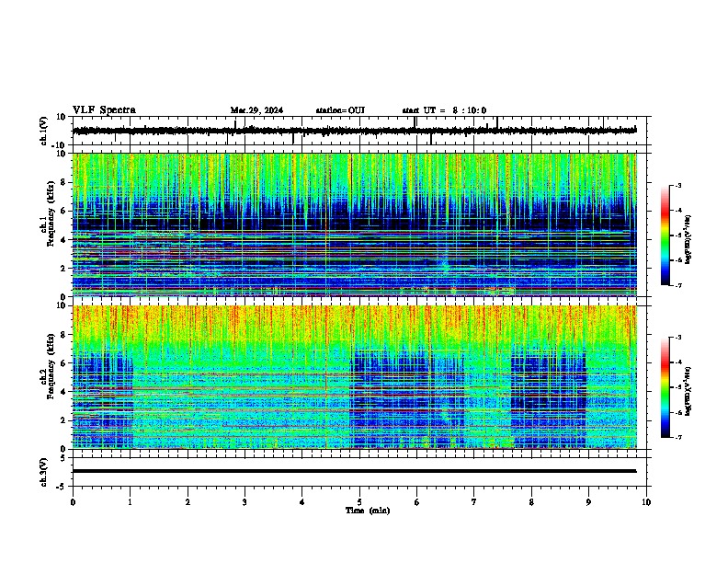Click the ch.1 color bar log(PSD) unit label
This screenshot has width=728, height=563.
(688, 240)
